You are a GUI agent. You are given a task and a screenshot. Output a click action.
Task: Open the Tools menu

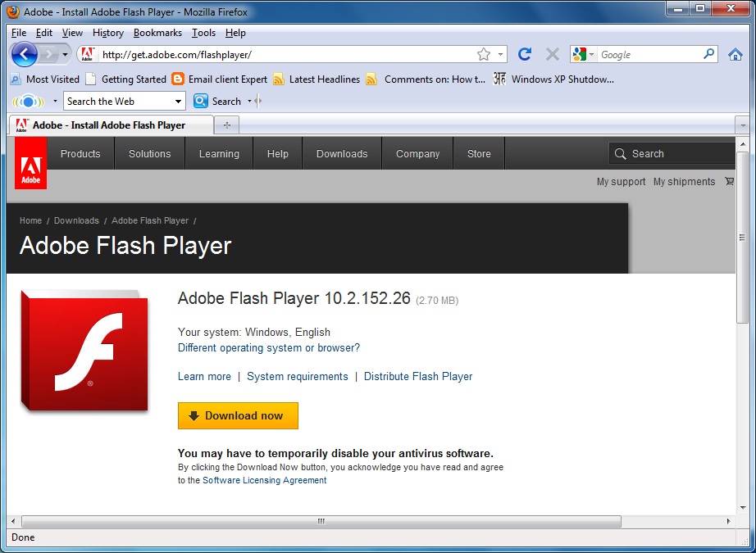(x=203, y=33)
